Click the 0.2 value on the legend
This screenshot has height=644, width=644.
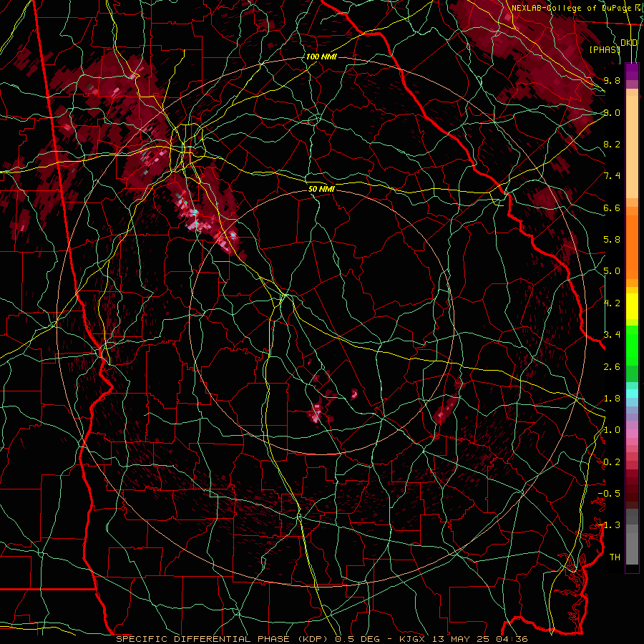click(612, 462)
